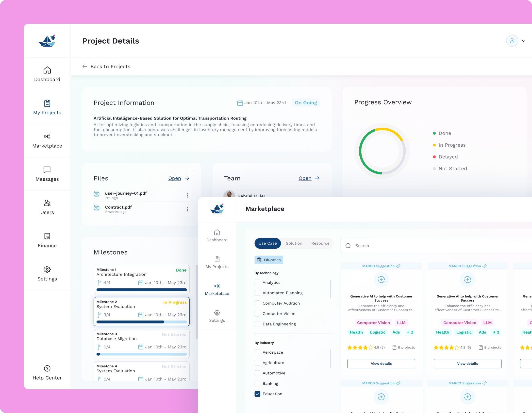
Task: Click the Marketplace search field
Action: coord(436,246)
